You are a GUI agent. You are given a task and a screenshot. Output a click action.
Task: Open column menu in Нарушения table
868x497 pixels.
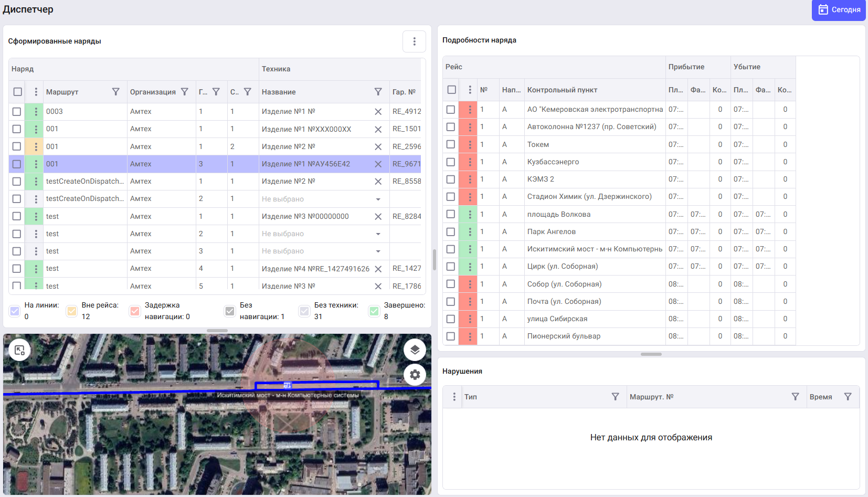(454, 397)
